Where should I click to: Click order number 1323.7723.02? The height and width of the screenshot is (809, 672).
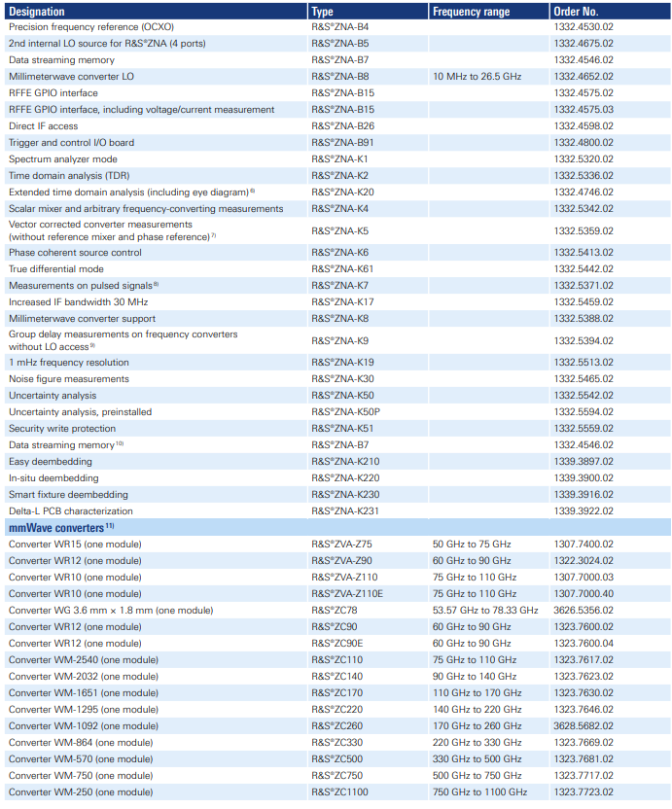click(x=584, y=791)
